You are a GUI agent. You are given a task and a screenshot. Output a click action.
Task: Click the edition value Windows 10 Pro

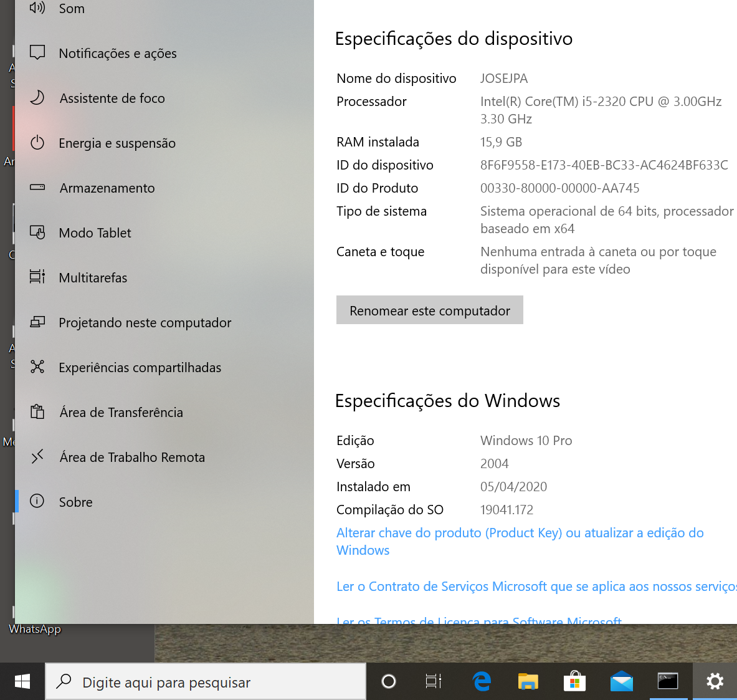[x=526, y=440]
